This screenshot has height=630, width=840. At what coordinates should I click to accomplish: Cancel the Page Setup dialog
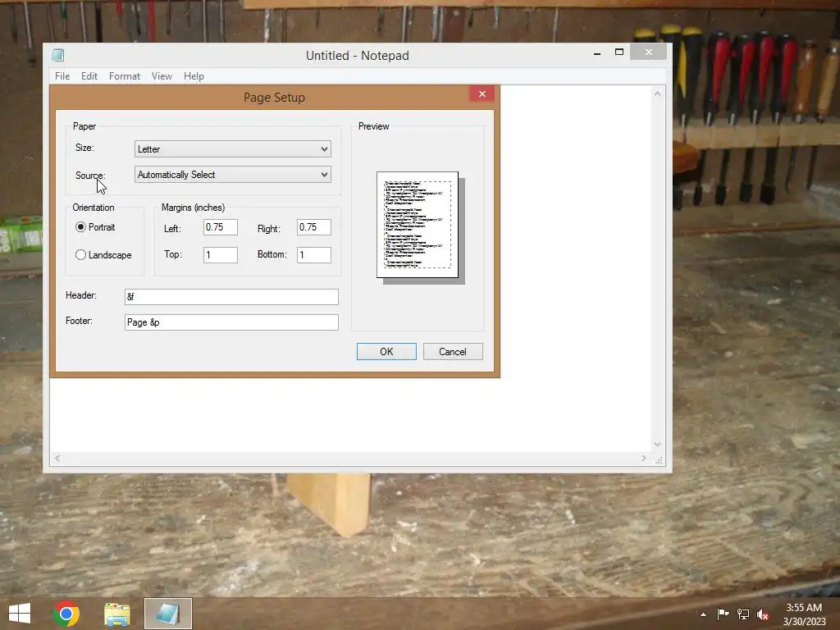pos(453,351)
